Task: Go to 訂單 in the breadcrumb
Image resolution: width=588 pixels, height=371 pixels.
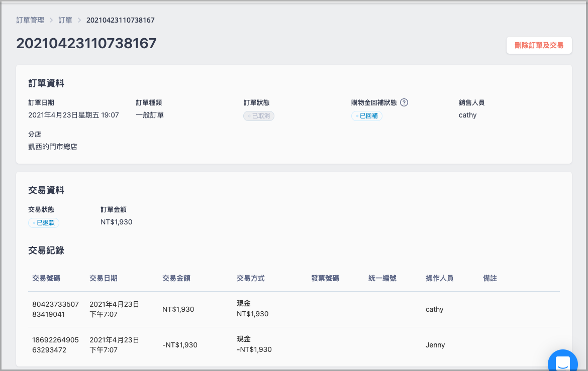Action: (65, 20)
